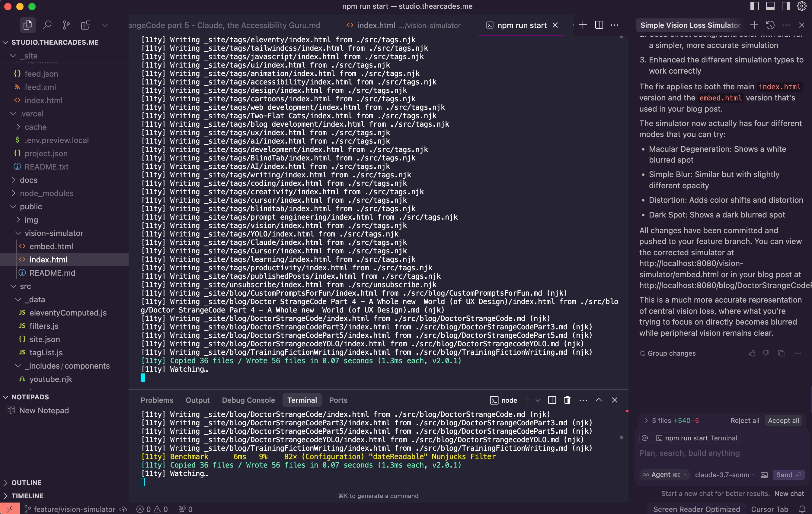
Task: Reject all file changes
Action: [745, 420]
